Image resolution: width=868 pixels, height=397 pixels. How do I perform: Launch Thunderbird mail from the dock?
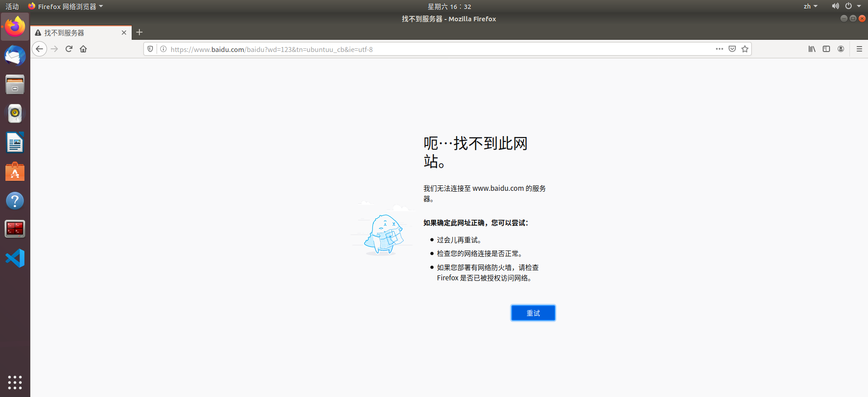tap(15, 56)
